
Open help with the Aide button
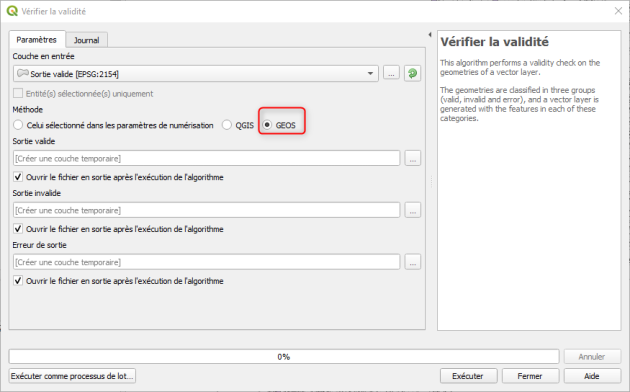click(x=592, y=376)
